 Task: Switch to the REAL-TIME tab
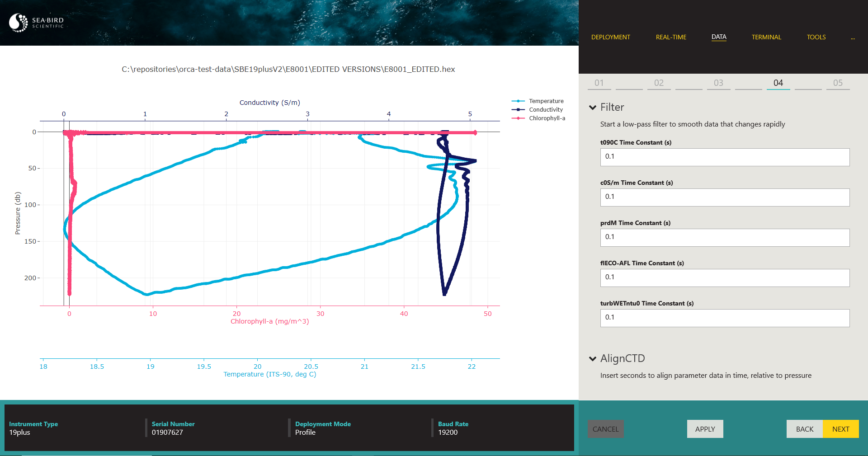coord(671,37)
